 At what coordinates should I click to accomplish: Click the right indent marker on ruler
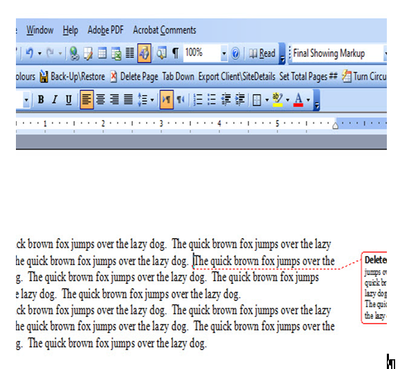click(335, 126)
